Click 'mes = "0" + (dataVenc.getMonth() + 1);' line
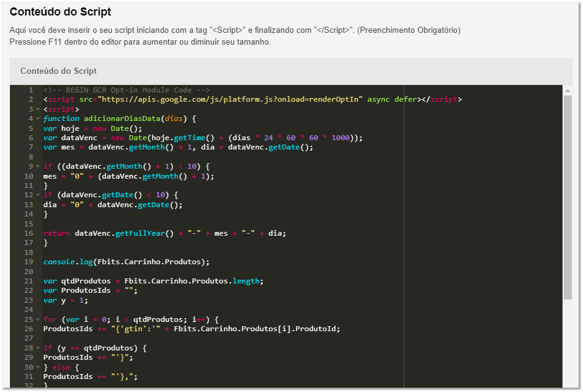 click(128, 176)
